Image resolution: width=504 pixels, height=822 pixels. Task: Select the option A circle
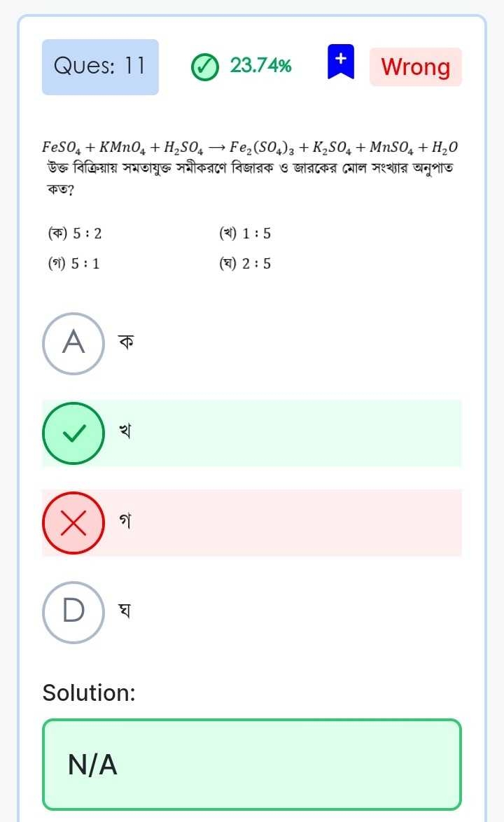[x=73, y=343]
